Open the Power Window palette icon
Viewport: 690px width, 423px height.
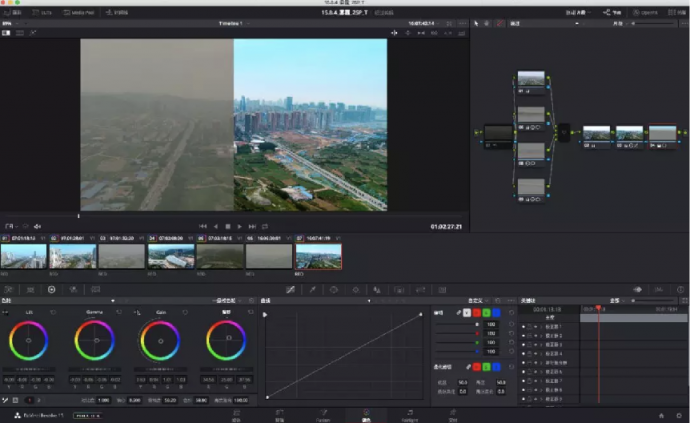[334, 290]
